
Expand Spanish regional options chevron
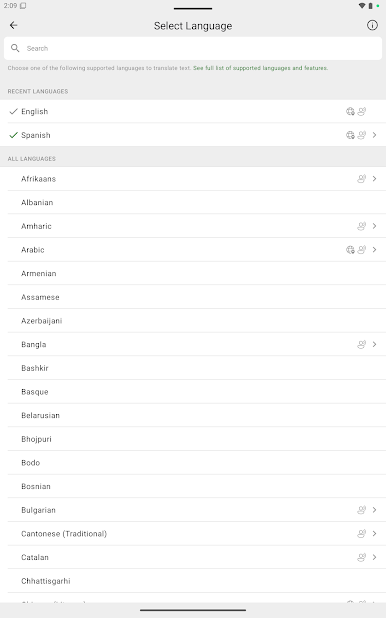[375, 135]
